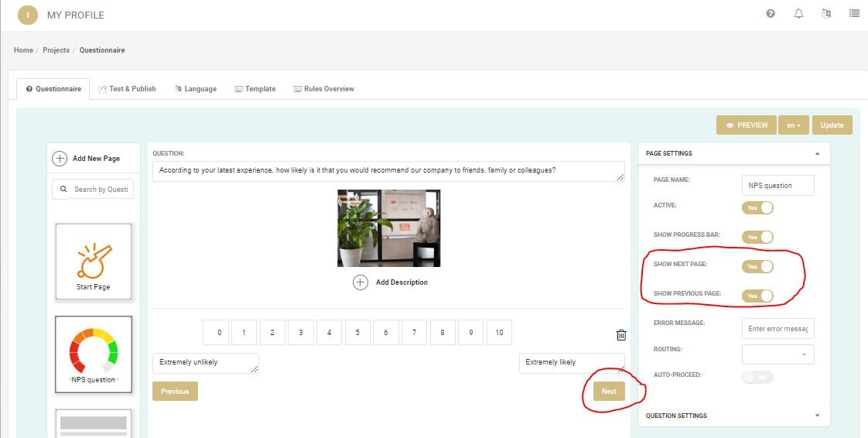Open the notifications bell icon

click(799, 14)
